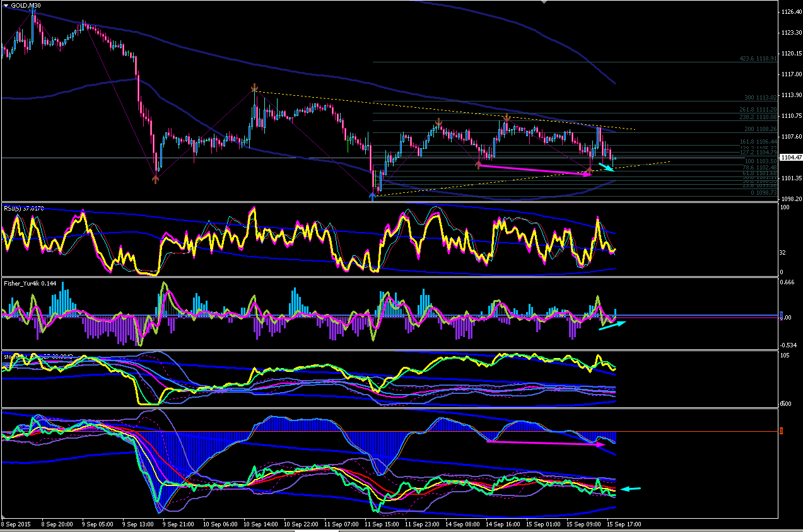Select the Fibonacci level 300 1113.02
The height and width of the screenshot is (532, 803).
click(x=761, y=98)
